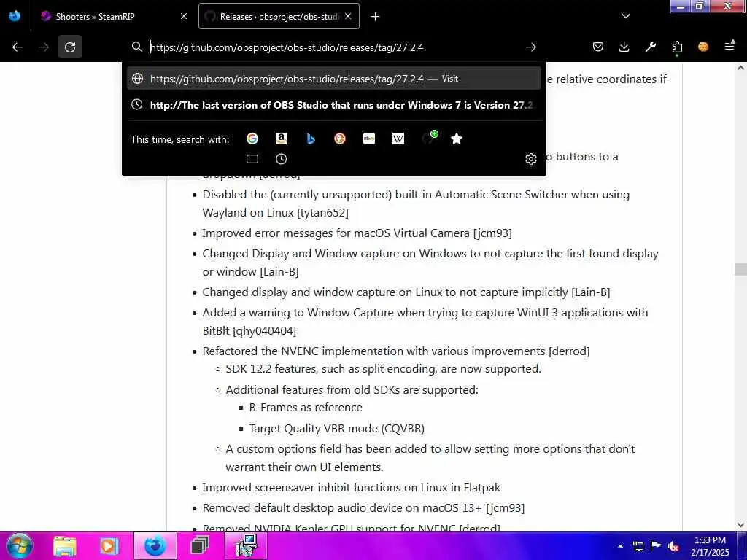Search this time with eBay
The width and height of the screenshot is (747, 560).
click(368, 139)
